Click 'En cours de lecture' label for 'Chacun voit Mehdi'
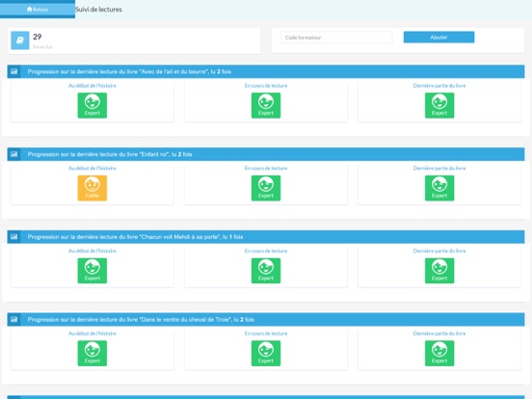The image size is (532, 399). pyautogui.click(x=266, y=251)
